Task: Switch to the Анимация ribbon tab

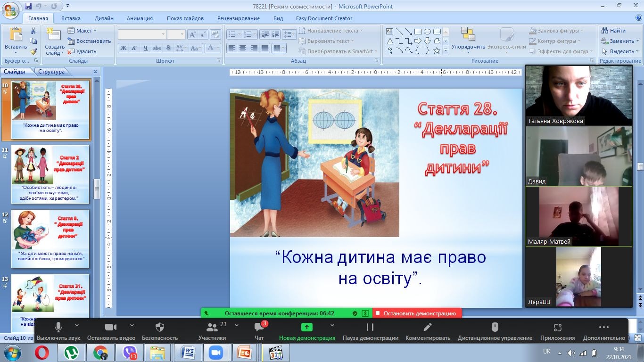Action: coord(140,18)
